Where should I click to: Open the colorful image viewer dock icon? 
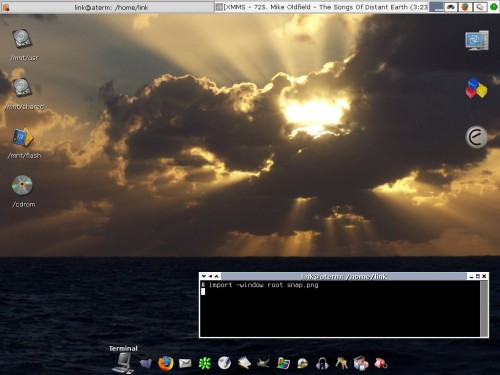(x=283, y=363)
